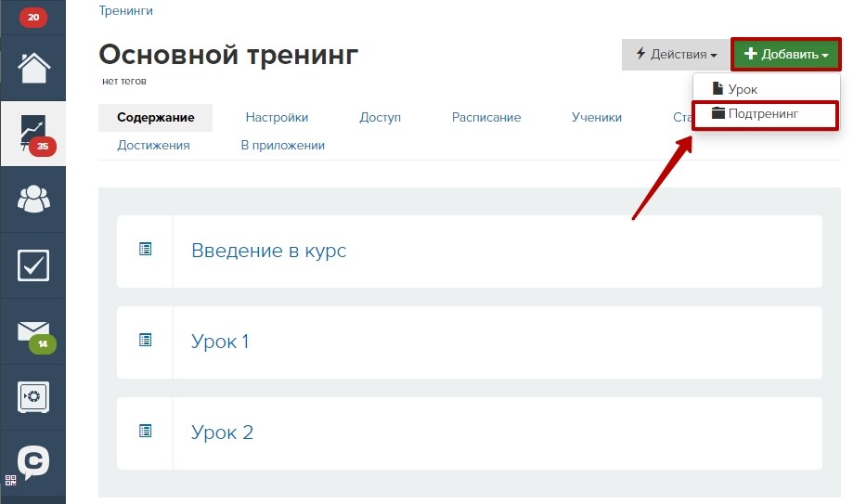
Task: Open the messages envelope icon in sidebar
Action: coord(33,331)
